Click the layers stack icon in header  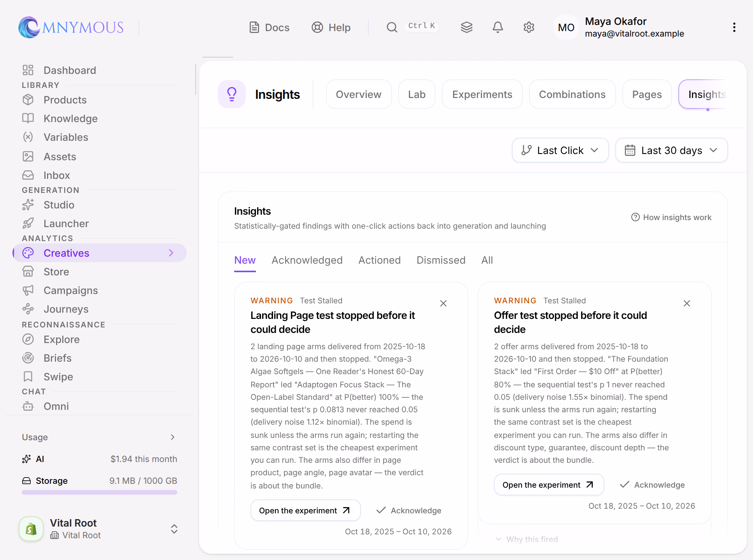point(467,27)
